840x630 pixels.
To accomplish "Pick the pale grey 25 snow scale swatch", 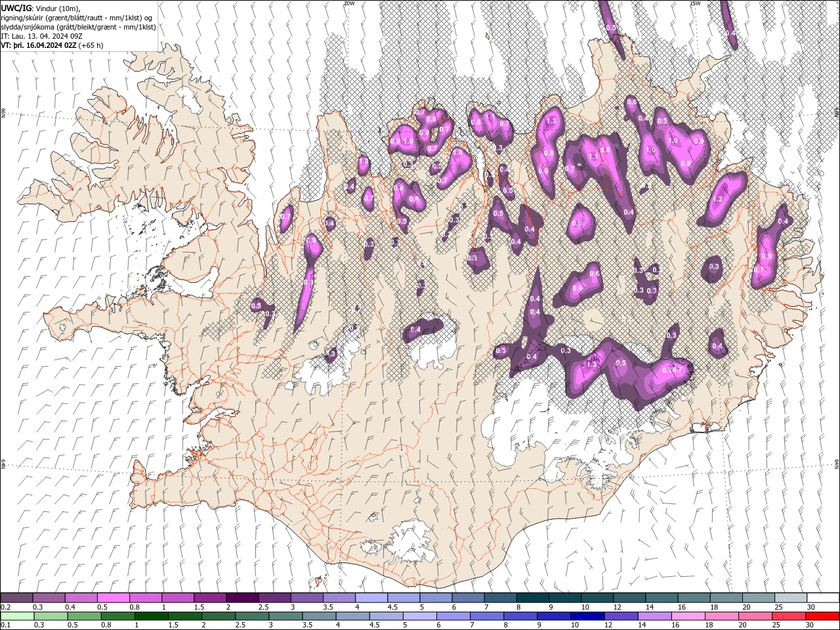I will point(790,598).
